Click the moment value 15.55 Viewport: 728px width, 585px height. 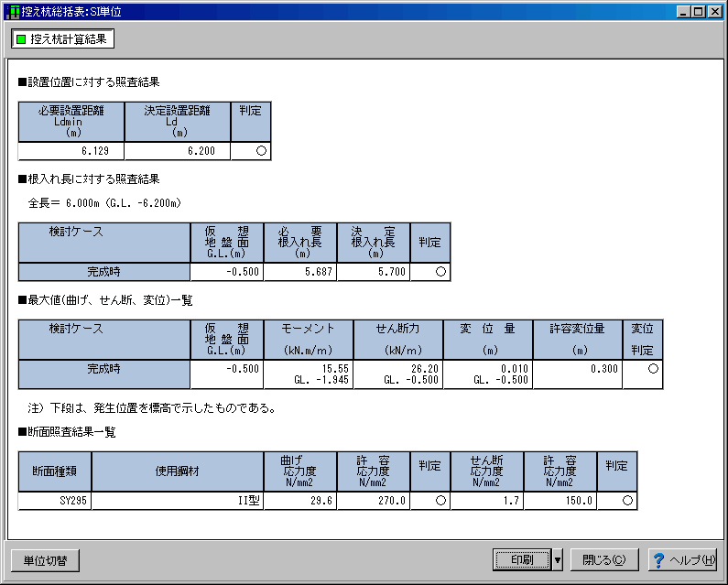tap(335, 369)
